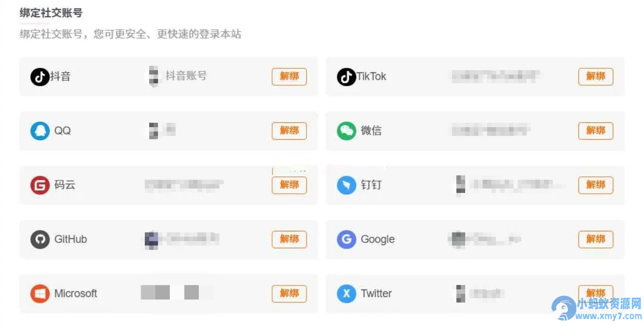Unbind the Douyin account with 解绑
This screenshot has width=644, height=327.
pos(289,77)
